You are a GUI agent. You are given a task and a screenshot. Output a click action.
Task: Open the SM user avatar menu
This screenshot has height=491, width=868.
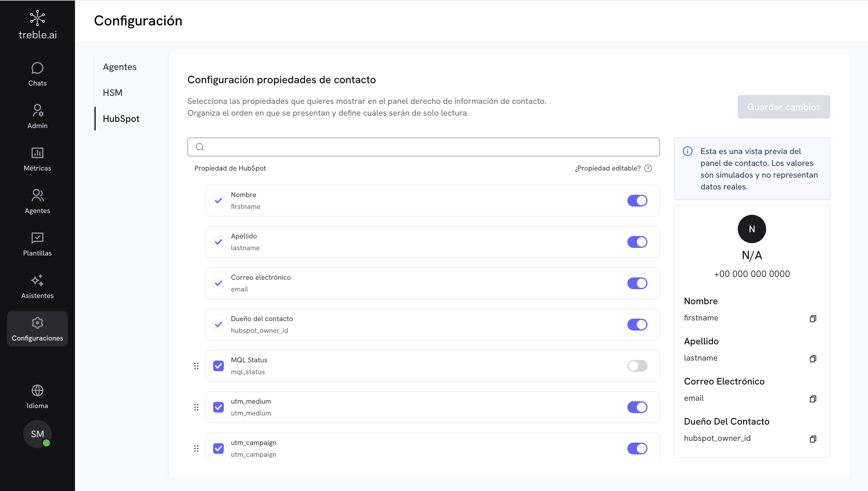point(37,434)
